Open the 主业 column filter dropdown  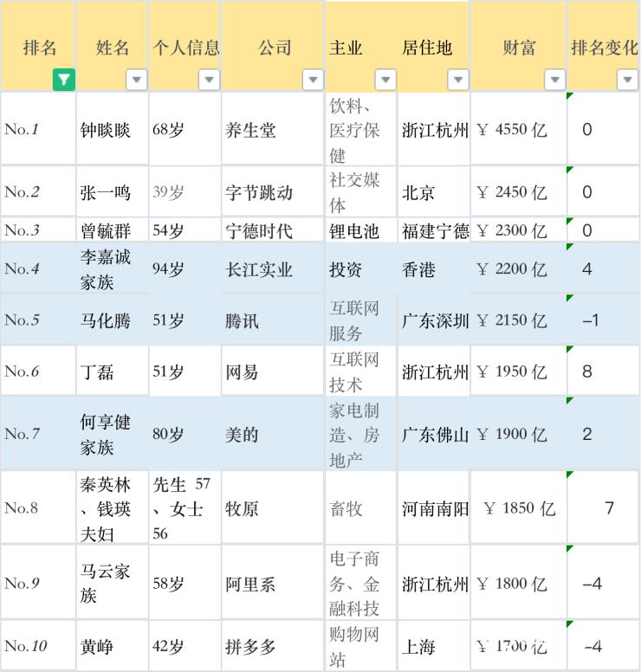pos(385,80)
